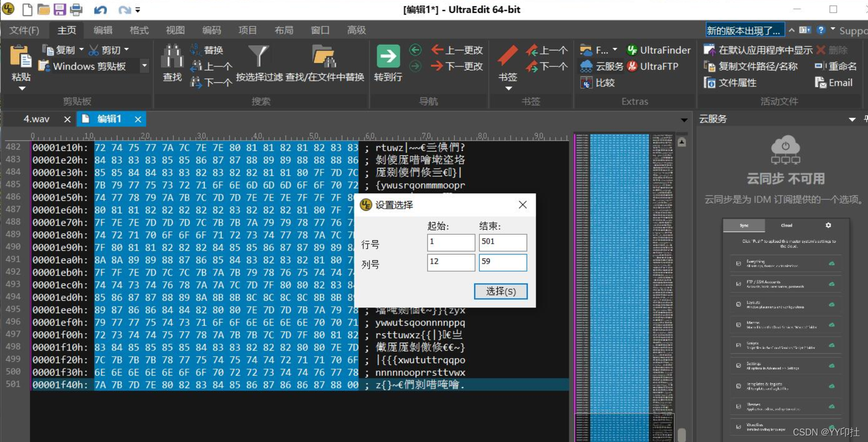The image size is (868, 442).
Task: Open the quick access toolbar customize arrow
Action: (x=138, y=10)
